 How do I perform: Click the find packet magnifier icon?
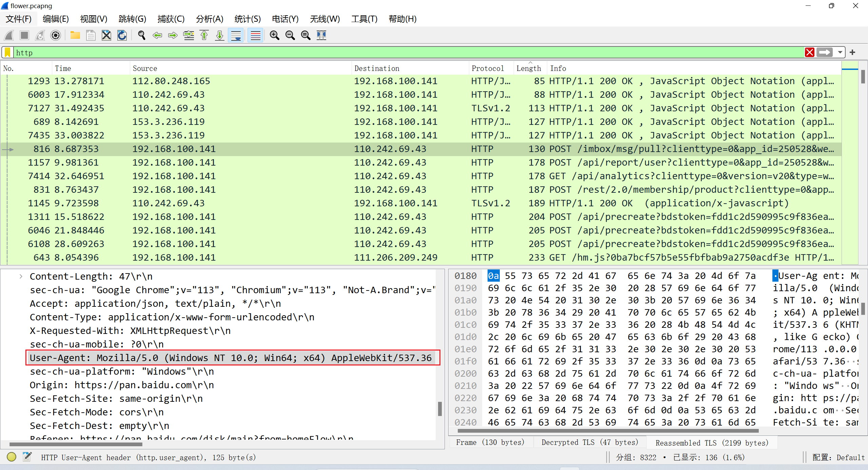[x=141, y=35]
